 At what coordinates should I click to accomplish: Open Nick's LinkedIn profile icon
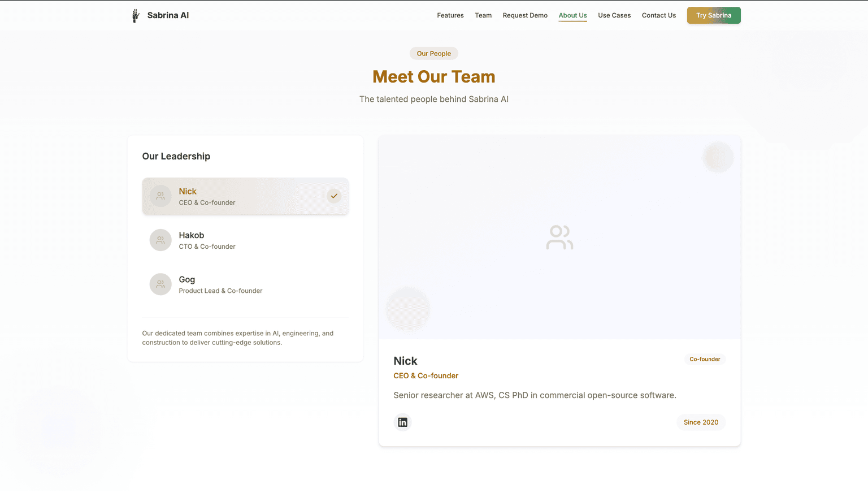(402, 422)
